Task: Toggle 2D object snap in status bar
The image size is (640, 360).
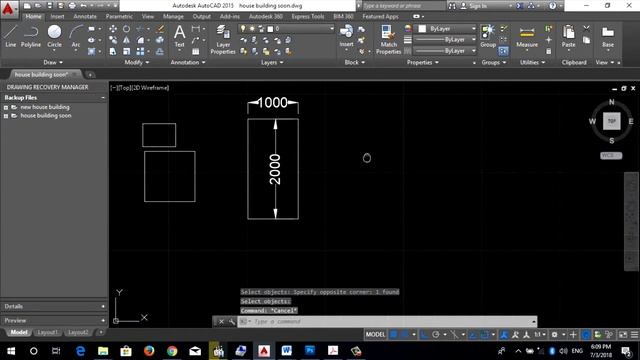Action: point(484,335)
